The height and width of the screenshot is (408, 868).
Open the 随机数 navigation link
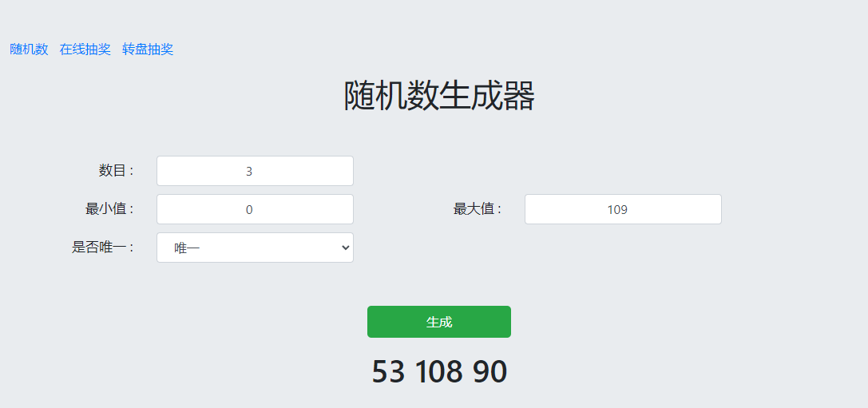(29, 50)
